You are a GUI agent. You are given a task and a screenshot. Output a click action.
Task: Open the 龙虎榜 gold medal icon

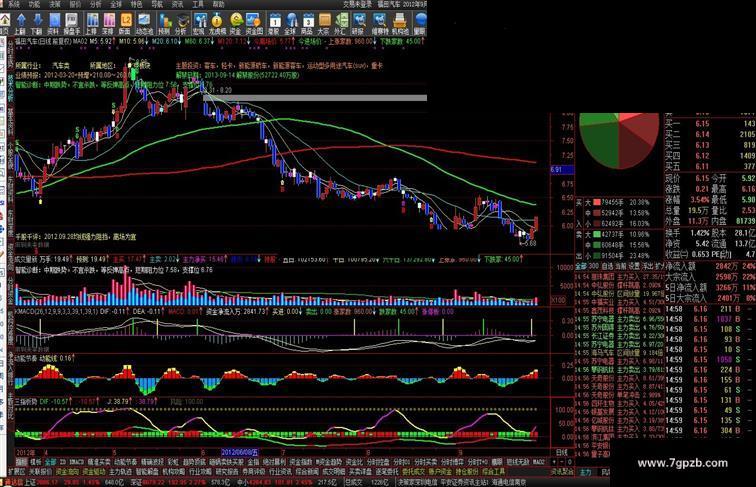click(x=217, y=23)
